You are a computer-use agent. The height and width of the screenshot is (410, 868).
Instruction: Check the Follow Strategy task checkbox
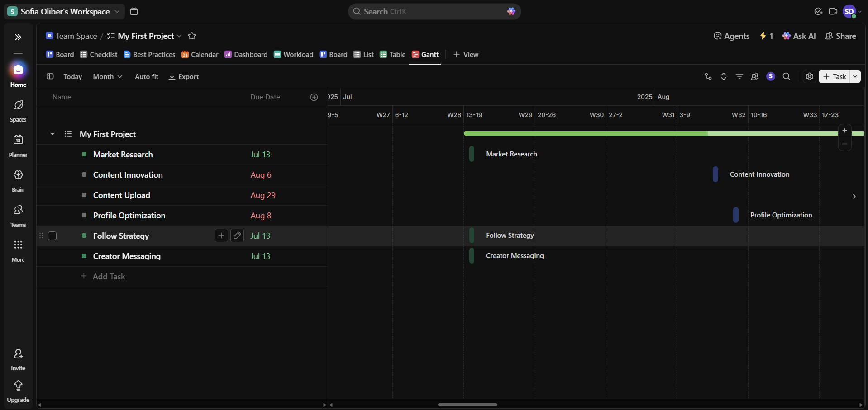pos(52,236)
